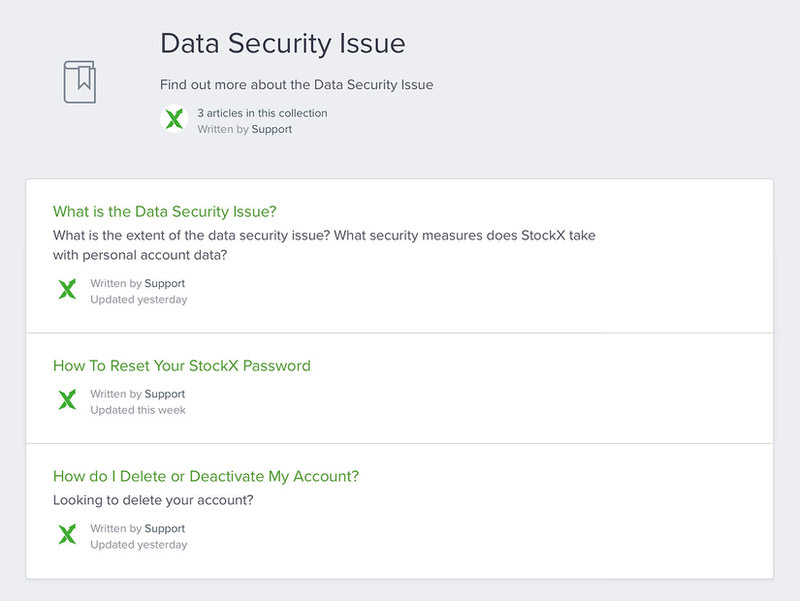Click 'Data Security Issue' page heading
This screenshot has width=800, height=601.
click(283, 43)
